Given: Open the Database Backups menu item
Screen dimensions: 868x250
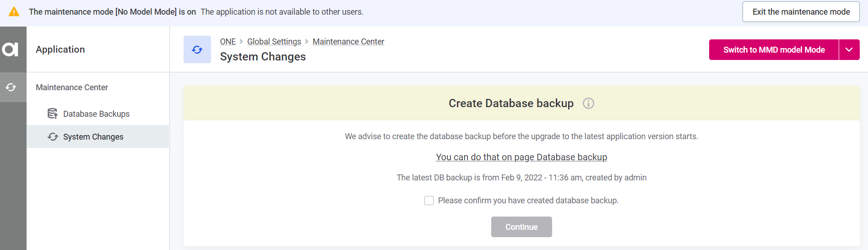Looking at the screenshot, I should tap(96, 114).
